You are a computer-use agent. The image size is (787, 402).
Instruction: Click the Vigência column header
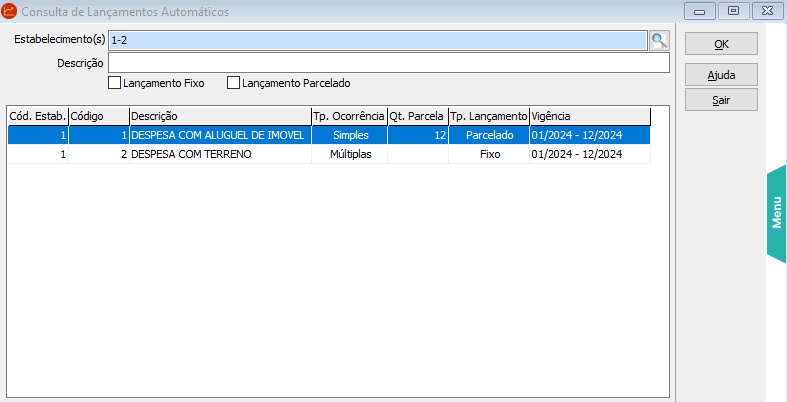[589, 116]
